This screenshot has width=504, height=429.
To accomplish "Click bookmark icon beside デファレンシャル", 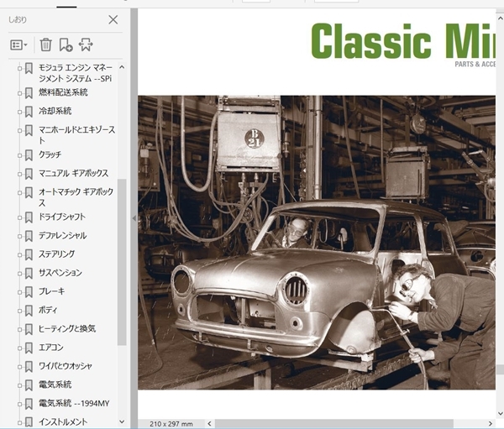I will (x=29, y=236).
